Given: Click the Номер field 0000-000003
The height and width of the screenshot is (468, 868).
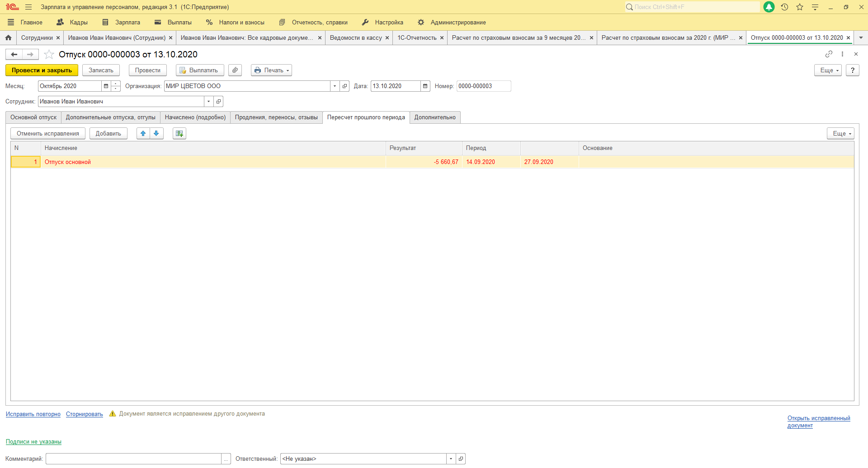Looking at the screenshot, I should [484, 86].
